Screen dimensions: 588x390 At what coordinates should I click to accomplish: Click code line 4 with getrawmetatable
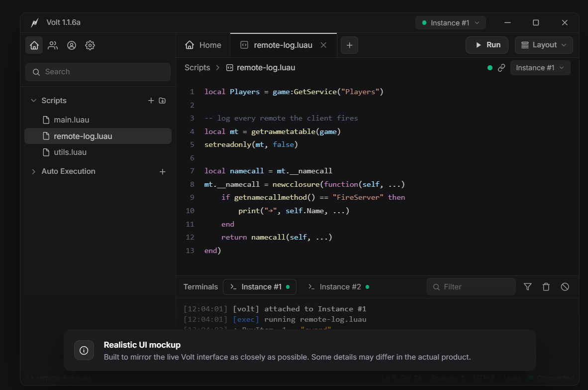tap(273, 131)
